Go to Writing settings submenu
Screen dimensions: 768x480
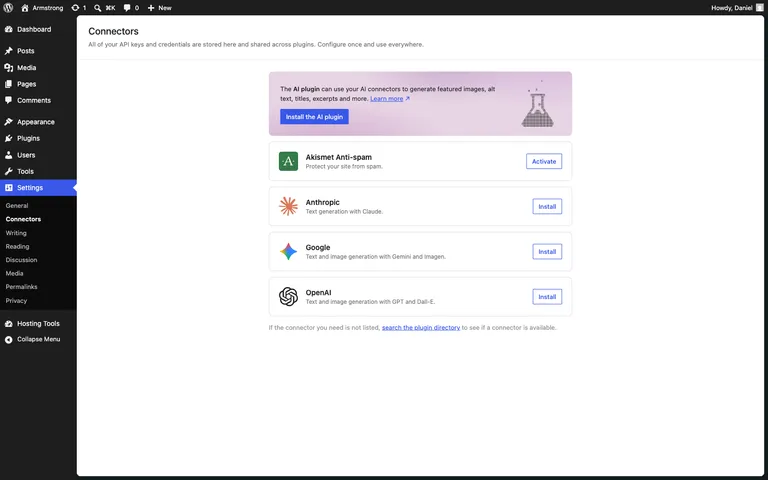(x=16, y=233)
